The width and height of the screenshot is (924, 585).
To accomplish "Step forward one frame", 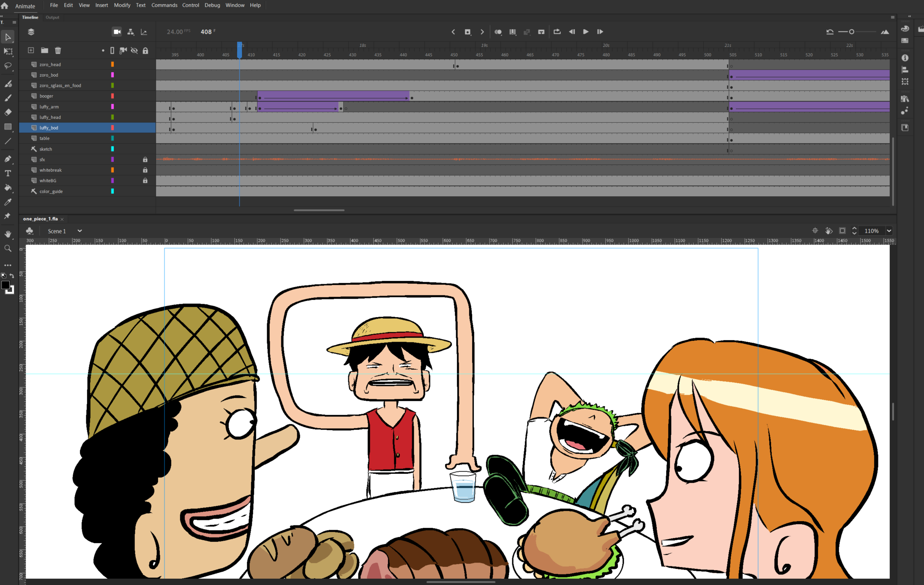I will click(600, 32).
